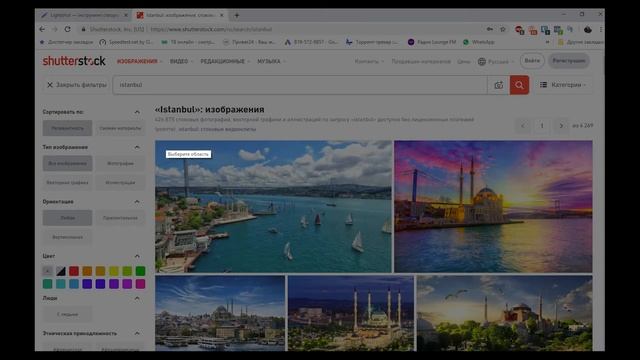
Task: Click the Shutterstock logo
Action: click(74, 61)
